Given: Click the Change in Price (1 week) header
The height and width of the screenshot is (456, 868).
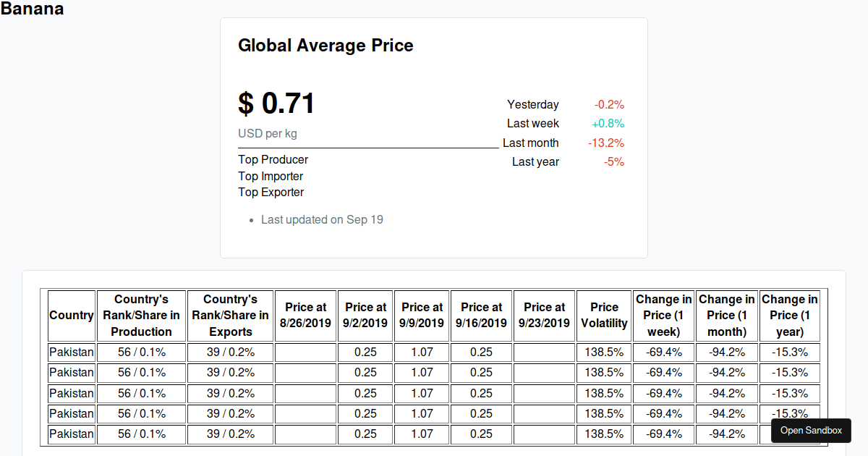Looking at the screenshot, I should point(663,316).
